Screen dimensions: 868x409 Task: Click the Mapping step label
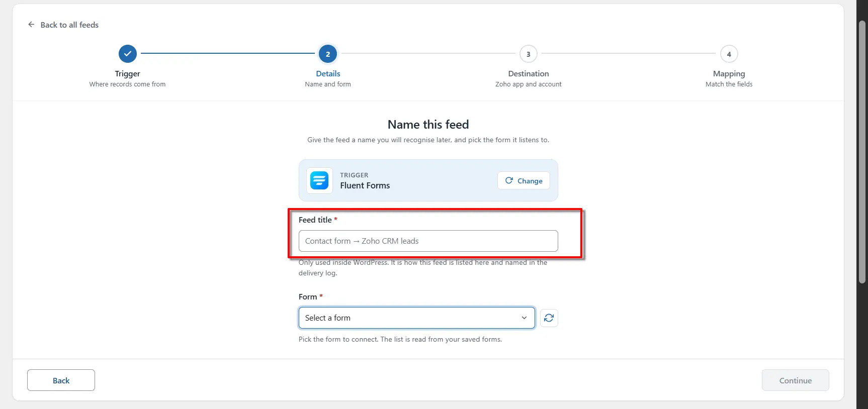[729, 73]
